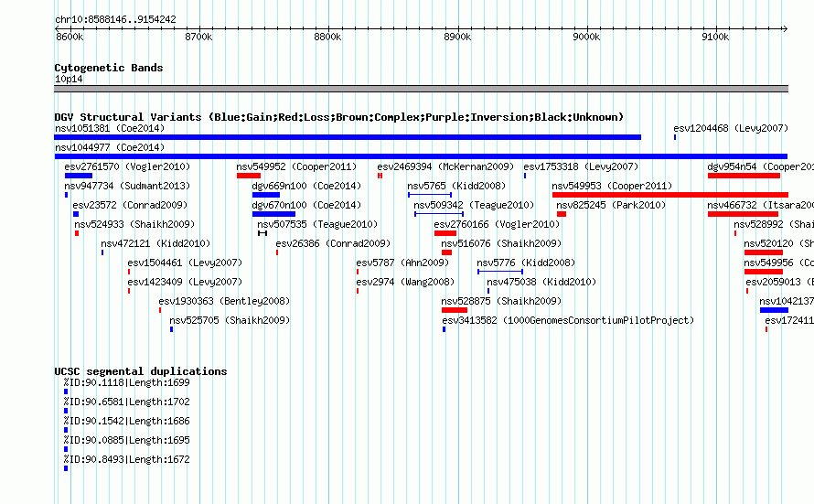Open segmental duplication %ID:90.1542 Length:1686
This screenshot has width=814, height=504.
coord(126,421)
